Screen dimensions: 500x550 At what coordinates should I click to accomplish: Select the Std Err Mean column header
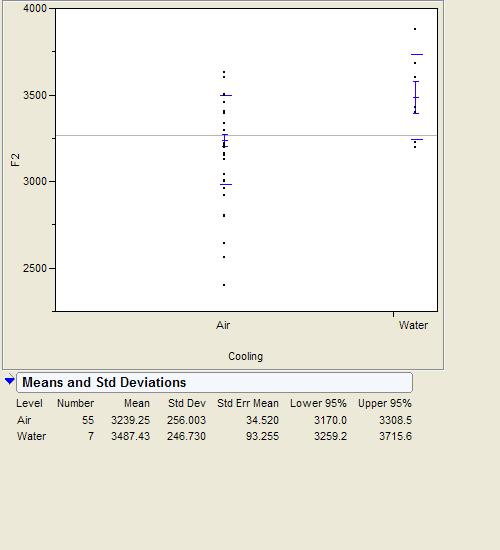click(248, 403)
